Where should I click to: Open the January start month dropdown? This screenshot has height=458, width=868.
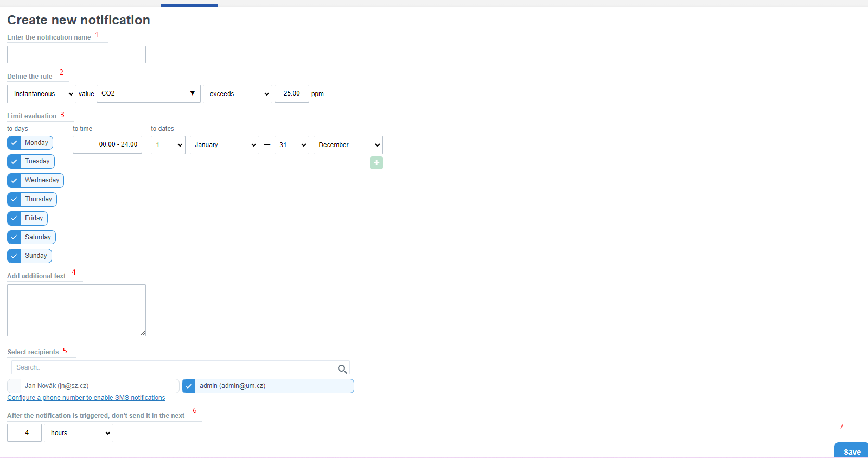(x=225, y=145)
